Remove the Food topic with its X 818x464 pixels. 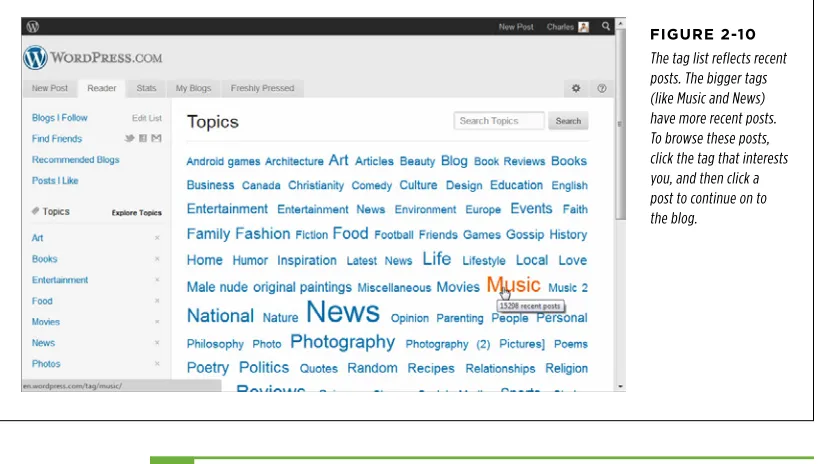pos(157,301)
